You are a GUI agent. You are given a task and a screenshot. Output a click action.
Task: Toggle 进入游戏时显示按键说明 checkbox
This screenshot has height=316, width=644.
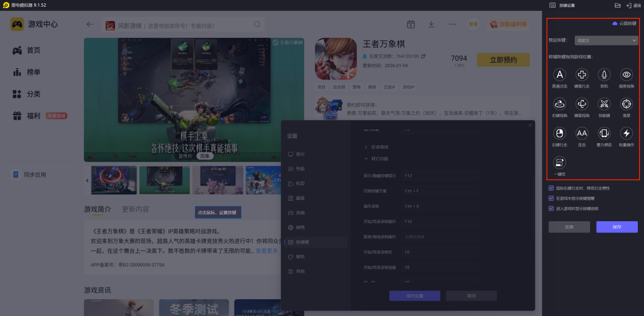click(x=551, y=208)
